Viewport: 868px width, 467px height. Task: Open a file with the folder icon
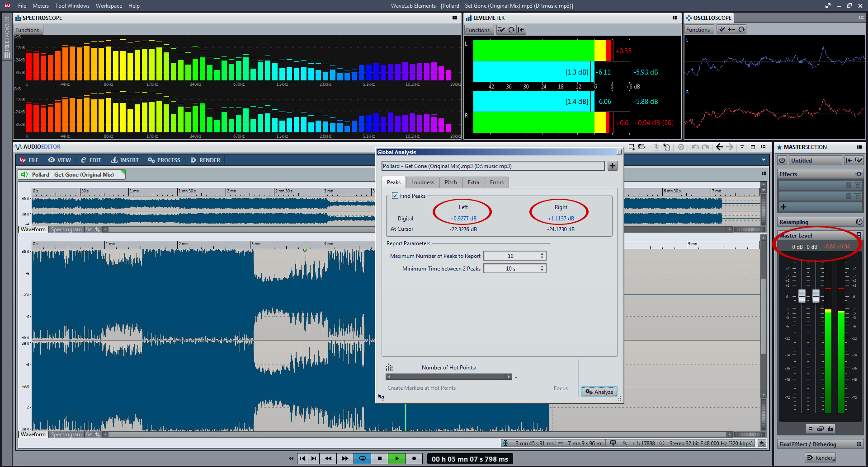(642, 147)
